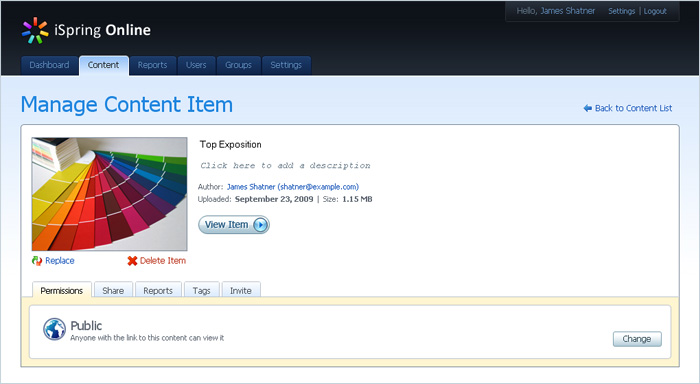Click the 'Public' permission heading

tap(86, 326)
